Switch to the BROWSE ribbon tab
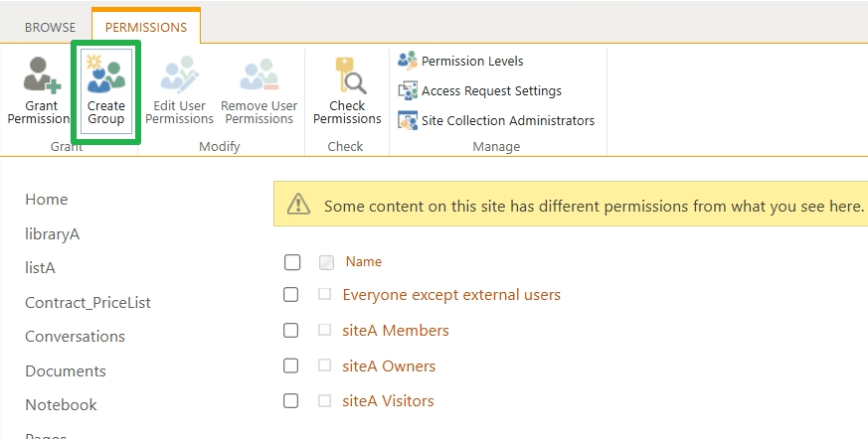Viewport: 868px width, 439px height. click(50, 27)
